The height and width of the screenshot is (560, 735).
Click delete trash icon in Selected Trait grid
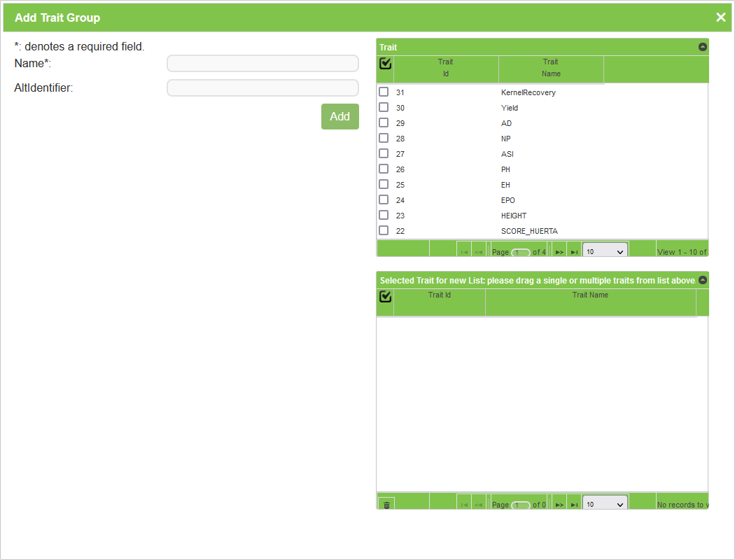pos(386,505)
